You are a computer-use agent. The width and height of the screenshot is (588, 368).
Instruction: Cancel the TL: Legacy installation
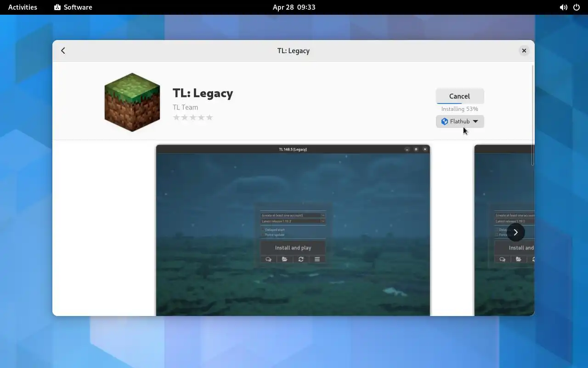tap(459, 96)
